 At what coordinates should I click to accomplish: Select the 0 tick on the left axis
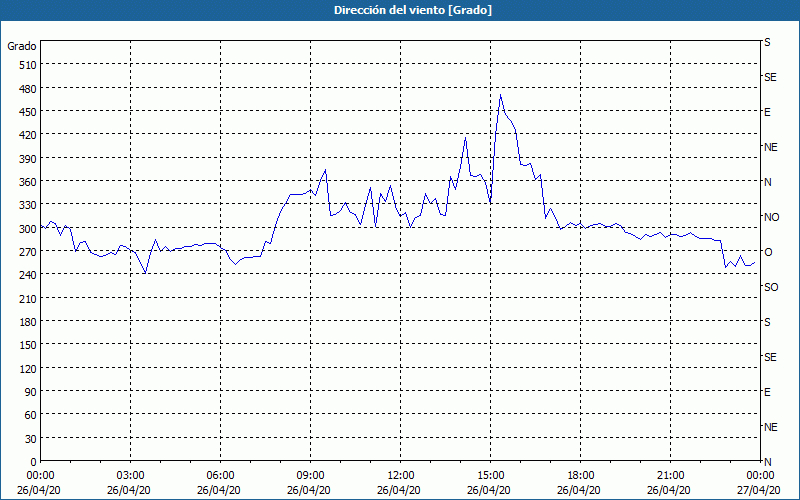34,462
